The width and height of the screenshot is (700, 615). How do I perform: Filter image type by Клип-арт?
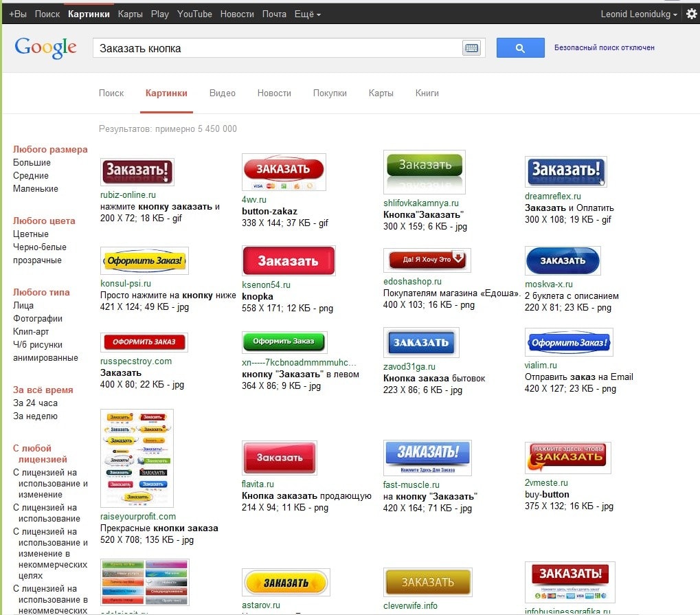(x=31, y=331)
